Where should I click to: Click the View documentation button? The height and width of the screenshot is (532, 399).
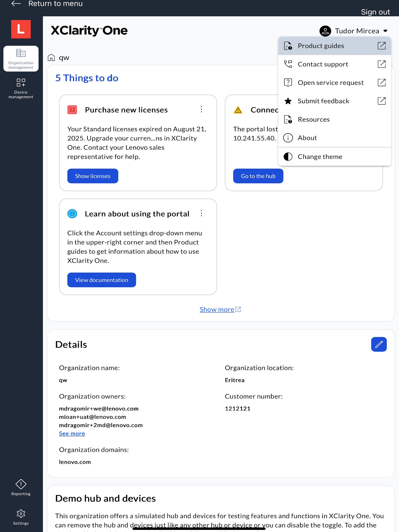click(x=101, y=280)
